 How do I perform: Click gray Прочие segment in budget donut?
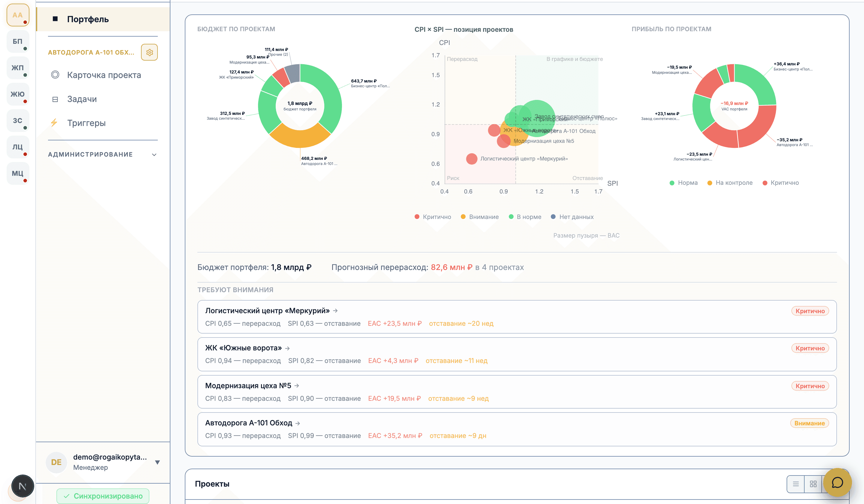click(293, 74)
